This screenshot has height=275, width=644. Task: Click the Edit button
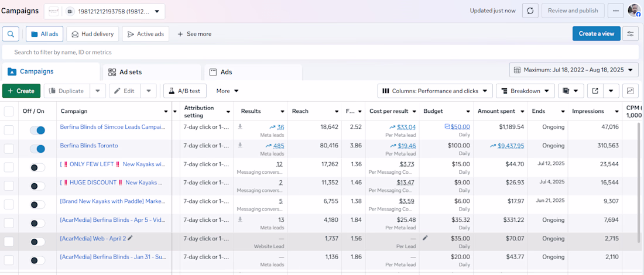click(x=125, y=91)
